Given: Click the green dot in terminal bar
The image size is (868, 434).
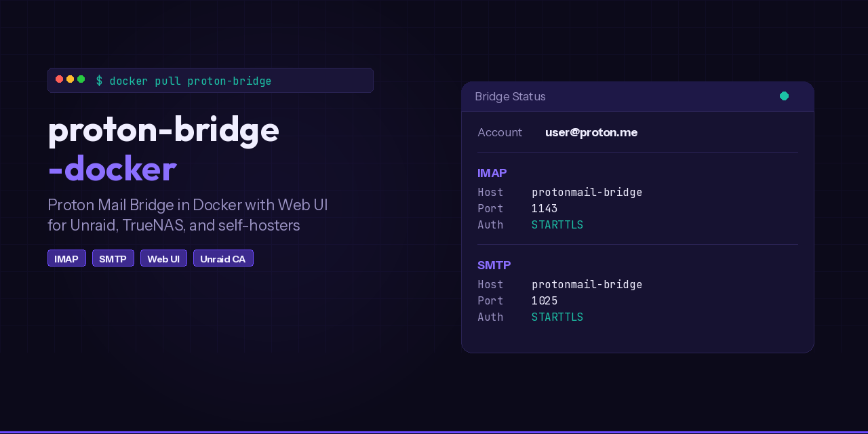Looking at the screenshot, I should coord(81,79).
